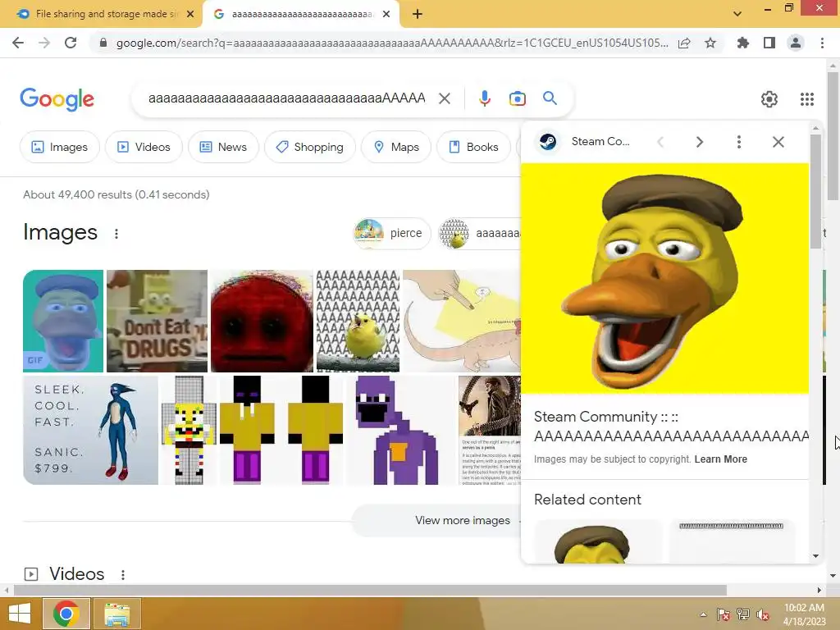
Task: Click the horizontal page scrollbar
Action: [x=370, y=590]
